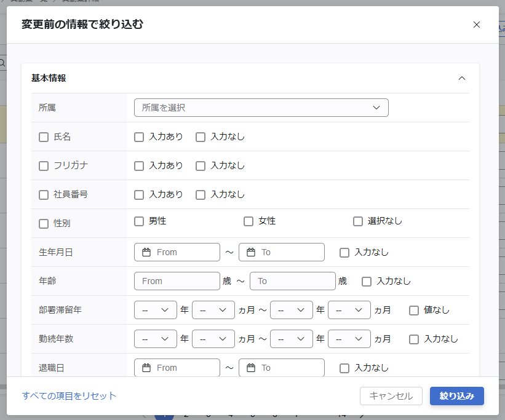505x420 pixels.
Task: Open the 所属を選択 dropdown
Action: click(x=261, y=107)
